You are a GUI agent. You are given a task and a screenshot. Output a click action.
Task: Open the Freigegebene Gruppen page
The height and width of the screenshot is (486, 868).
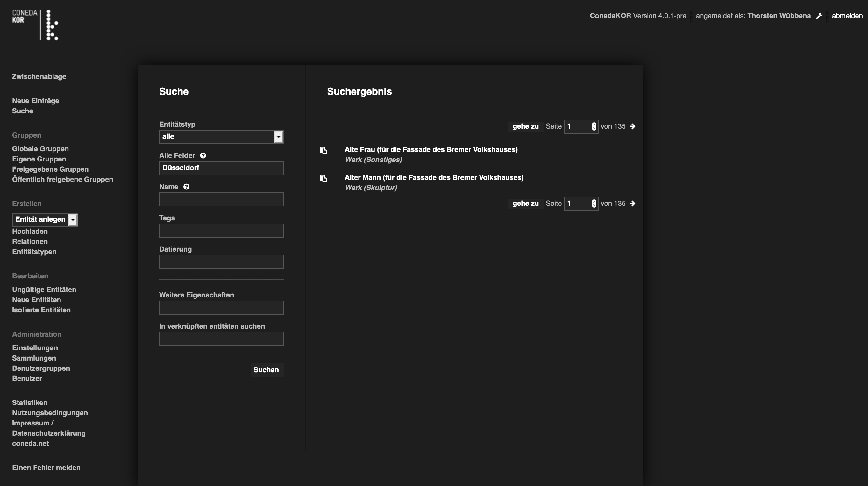pos(50,169)
